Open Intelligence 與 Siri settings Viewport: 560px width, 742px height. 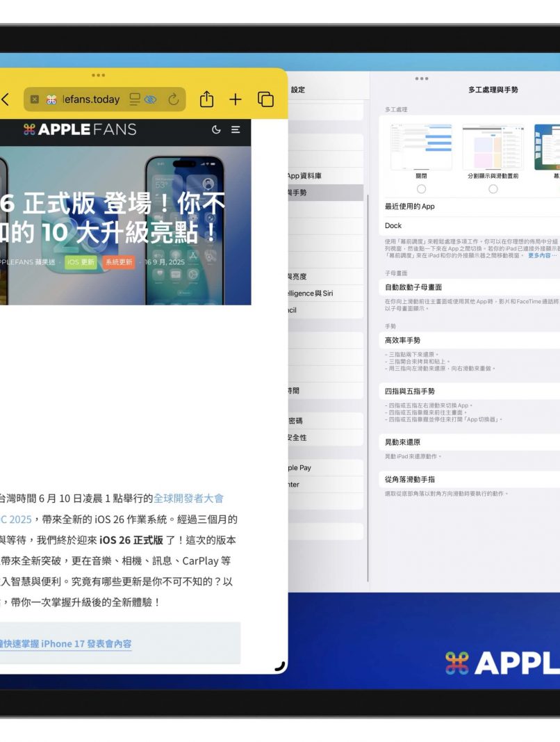pyautogui.click(x=310, y=293)
